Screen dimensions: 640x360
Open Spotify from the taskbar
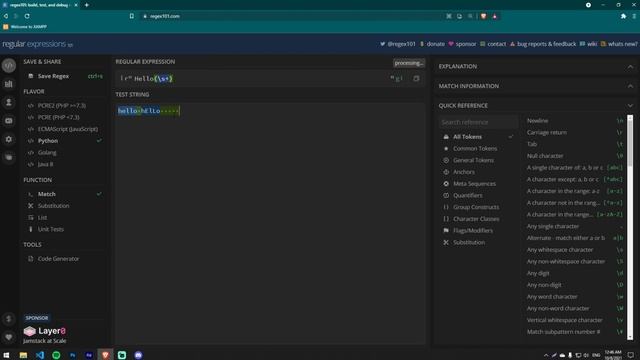coord(56,355)
